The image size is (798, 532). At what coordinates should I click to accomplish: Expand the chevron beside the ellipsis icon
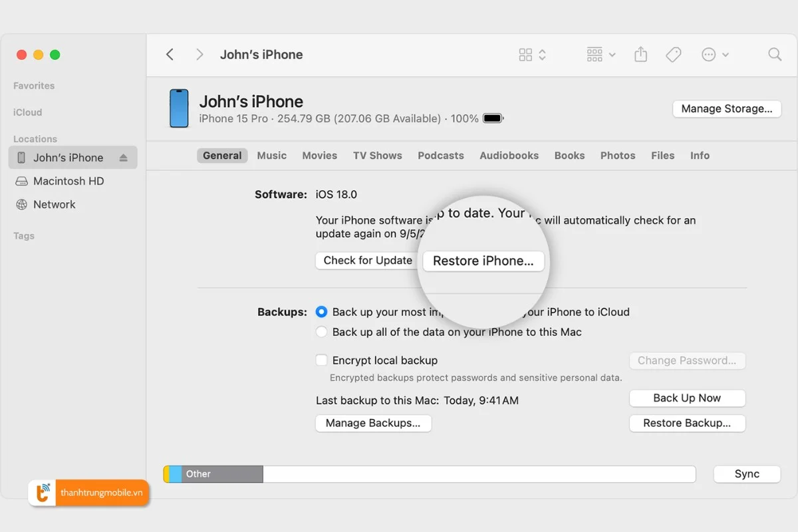click(x=725, y=55)
